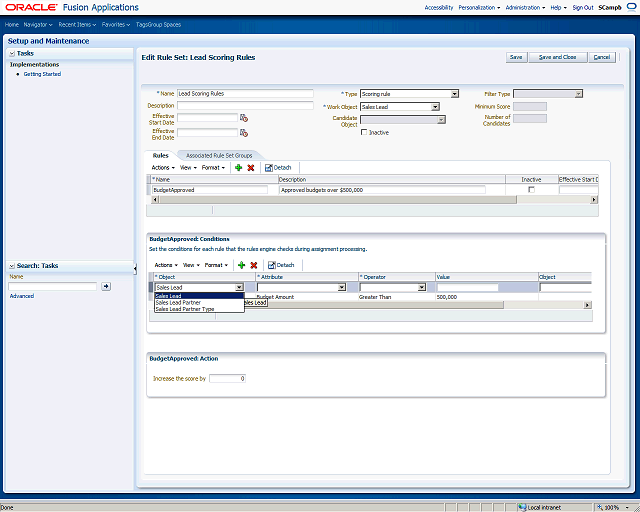The width and height of the screenshot is (640, 512).
Task: Choose highlighted Sales Lead option in list
Action: tap(199, 296)
